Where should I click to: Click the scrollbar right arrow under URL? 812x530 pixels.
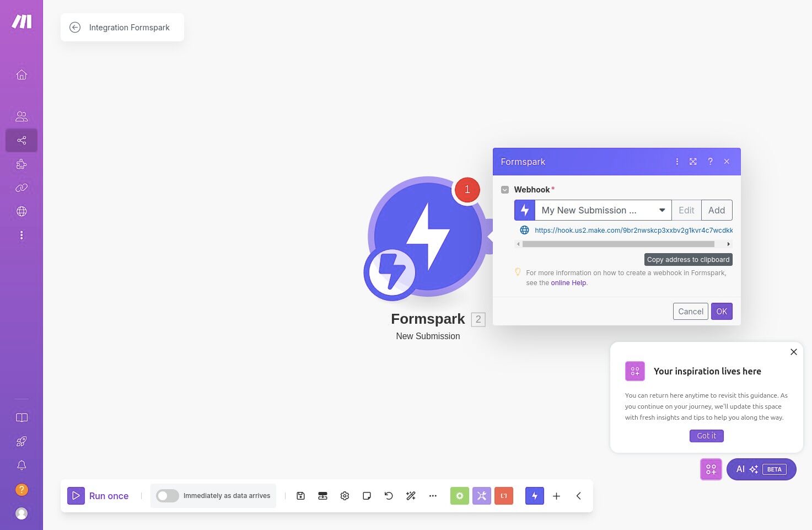click(728, 244)
